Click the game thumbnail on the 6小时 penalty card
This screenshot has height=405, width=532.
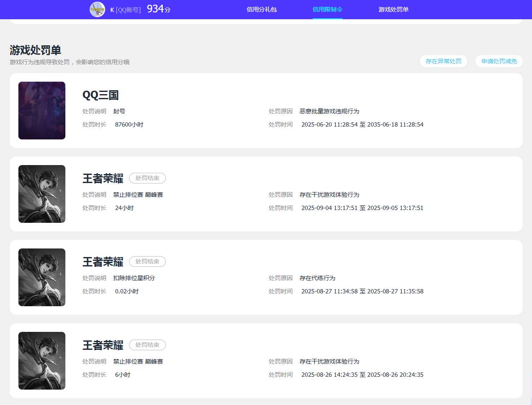click(42, 361)
